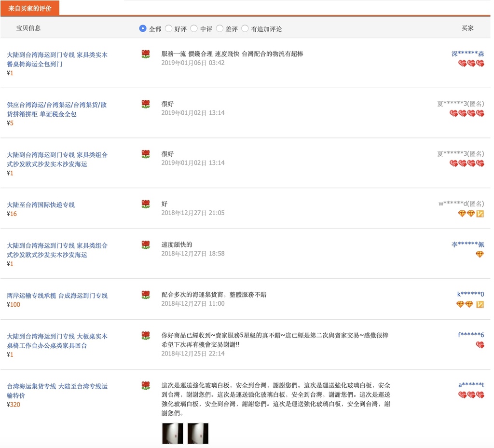Viewport: 494px width, 448px height.
Task: Filter reviews by 有追加评论 option
Action: point(245,28)
